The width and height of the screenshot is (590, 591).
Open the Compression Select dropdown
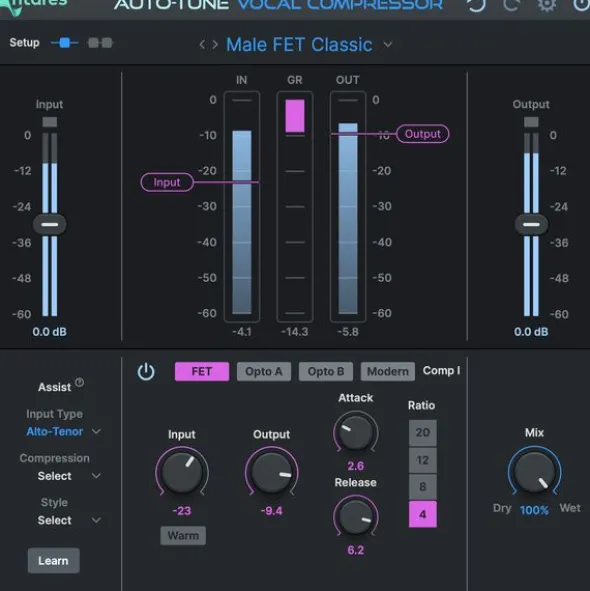(x=69, y=476)
